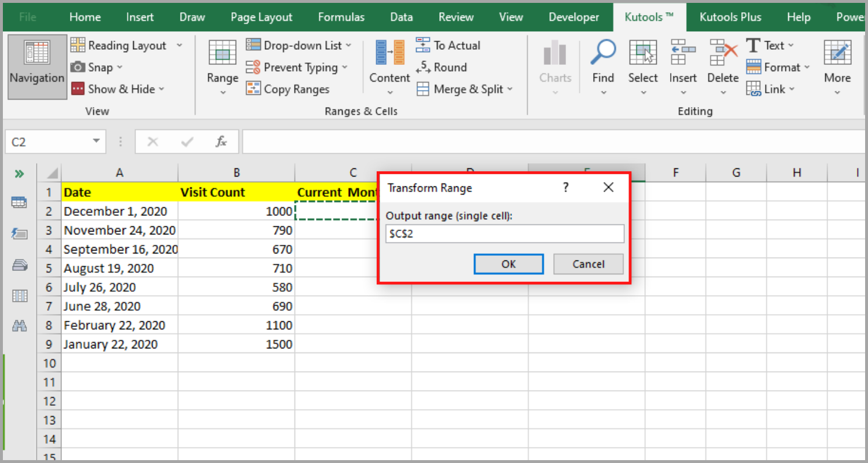
Task: Open the Developer ribbon tab
Action: 573,17
